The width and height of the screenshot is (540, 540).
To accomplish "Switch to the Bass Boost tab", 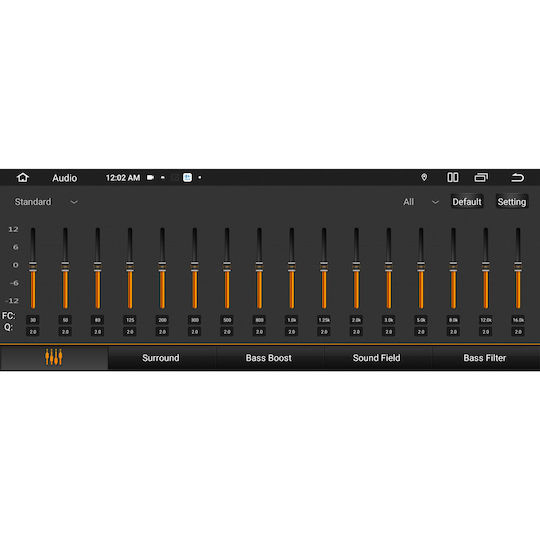I will click(269, 358).
